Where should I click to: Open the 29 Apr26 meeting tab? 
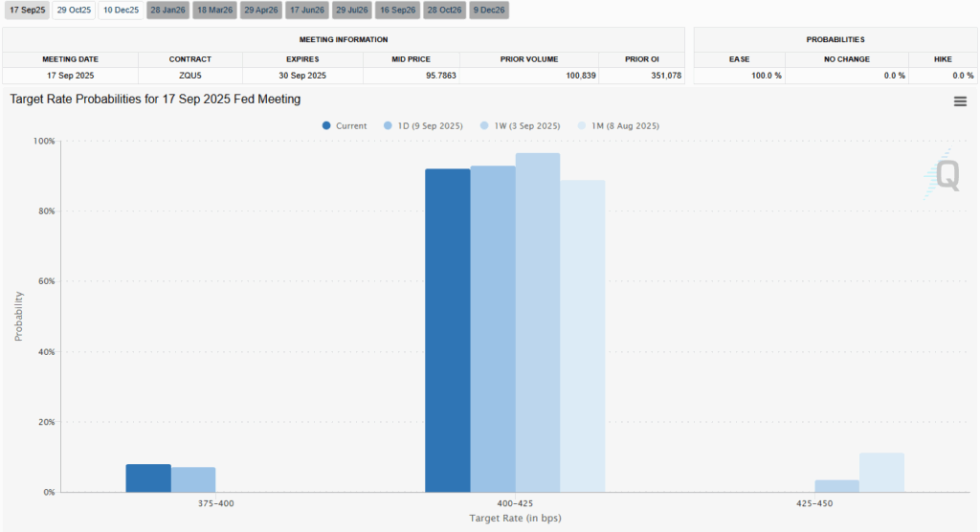[261, 11]
